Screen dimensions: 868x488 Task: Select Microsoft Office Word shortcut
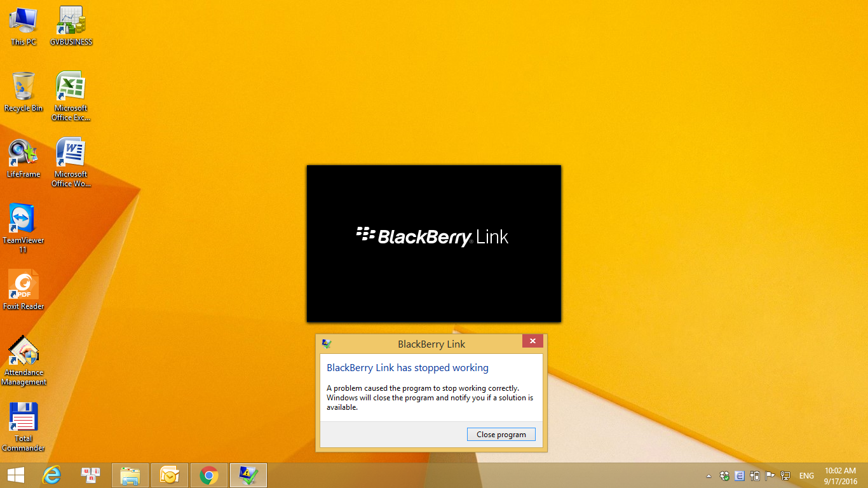pos(71,163)
